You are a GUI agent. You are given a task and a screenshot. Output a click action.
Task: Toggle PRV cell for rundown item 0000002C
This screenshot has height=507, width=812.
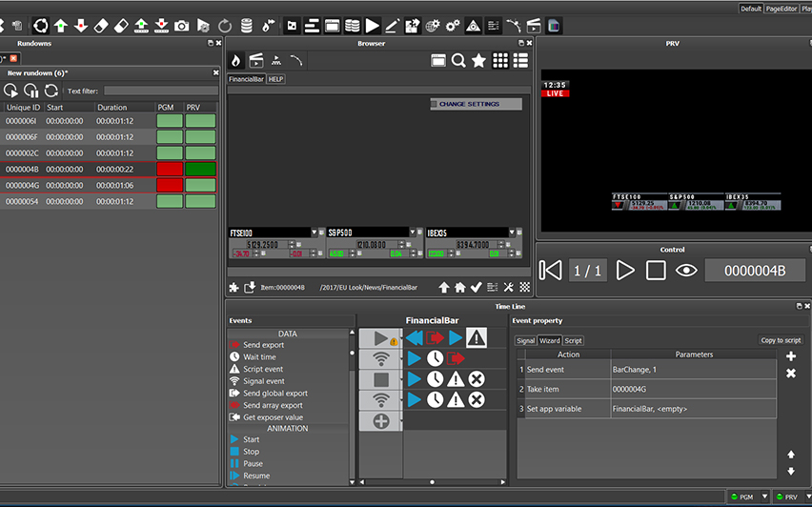click(200, 153)
